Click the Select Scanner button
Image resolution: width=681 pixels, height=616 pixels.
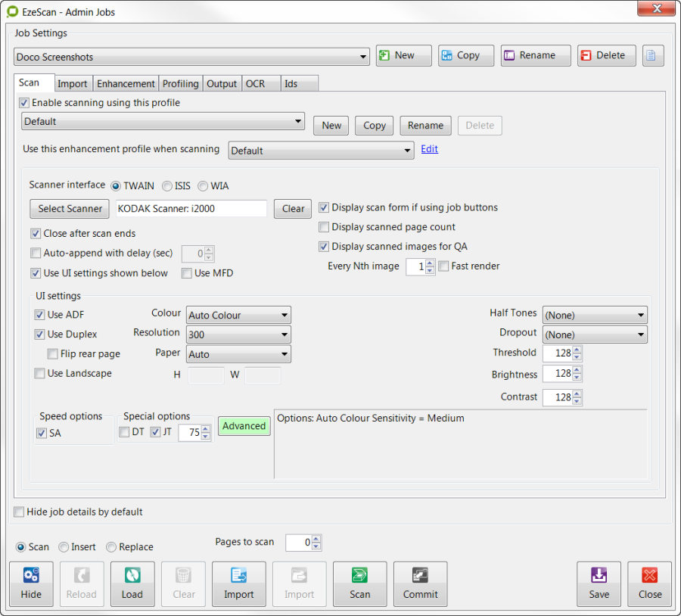69,209
